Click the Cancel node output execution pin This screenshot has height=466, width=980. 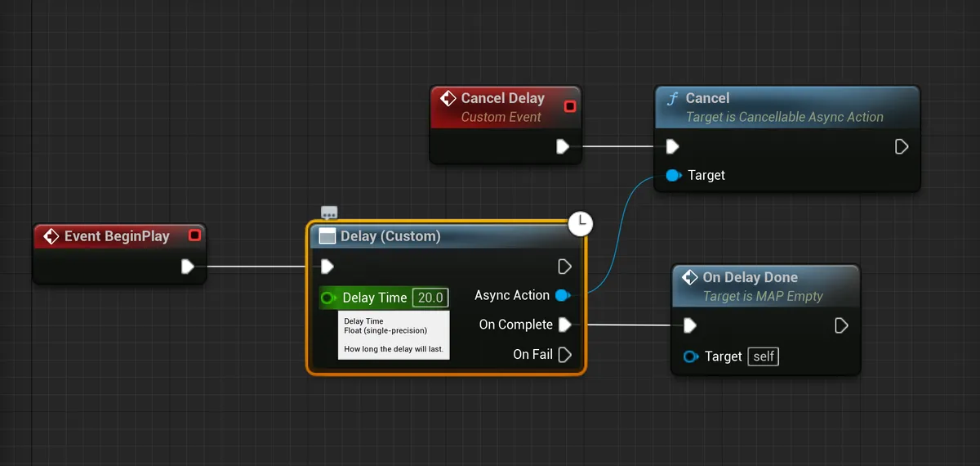click(x=902, y=146)
